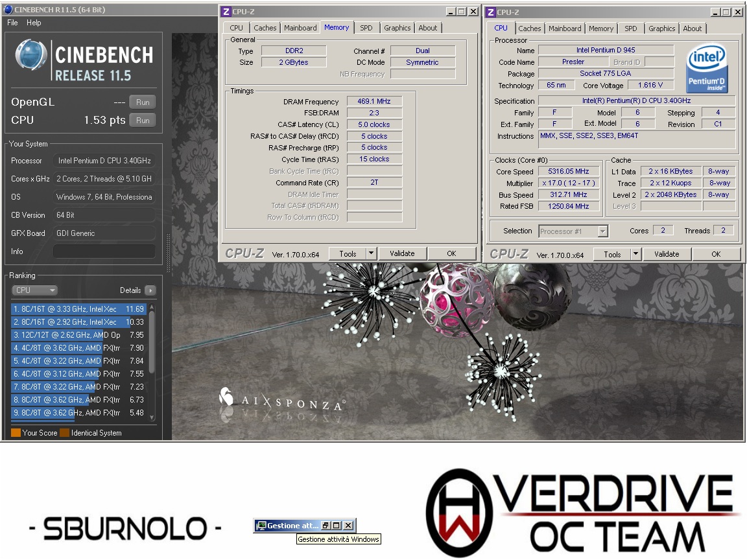This screenshot has height=560, width=747.
Task: Close the Gestione att... window
Action: coord(349,525)
